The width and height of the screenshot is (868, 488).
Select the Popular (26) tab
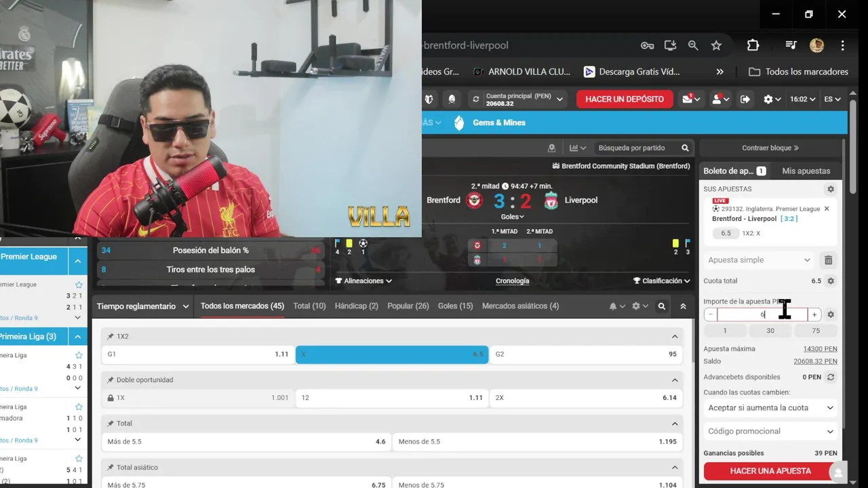coord(408,306)
